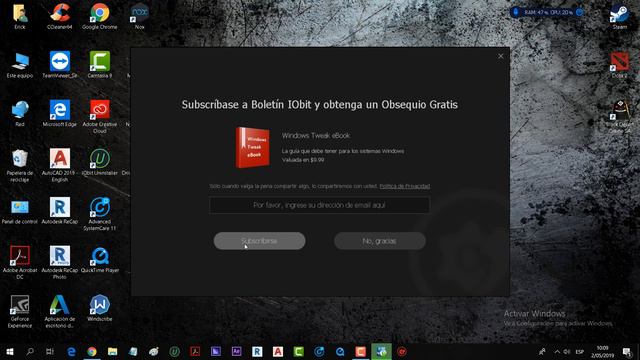Screen dimensions: 640x360
Task: Open Autodesk ReCap from the taskbar
Action: point(257,351)
